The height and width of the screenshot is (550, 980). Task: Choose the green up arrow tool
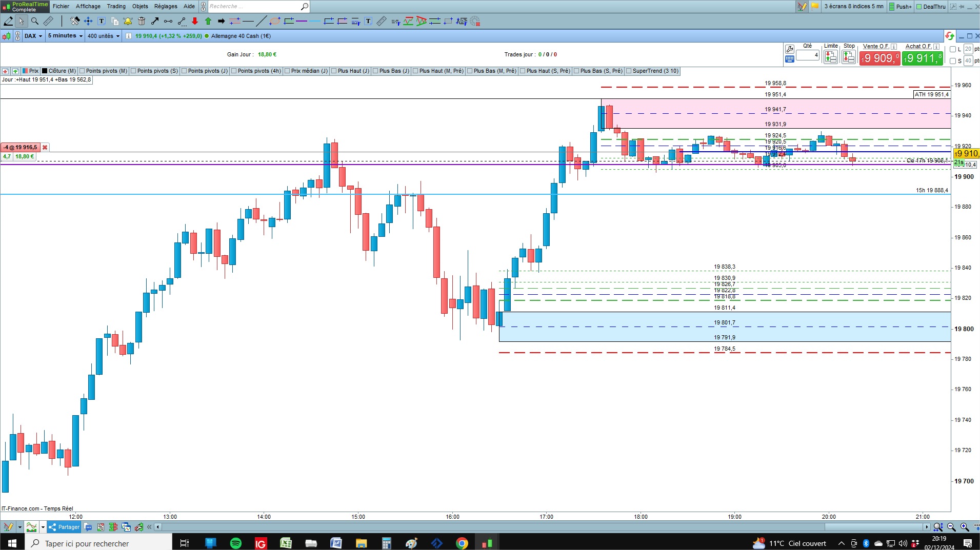(208, 21)
